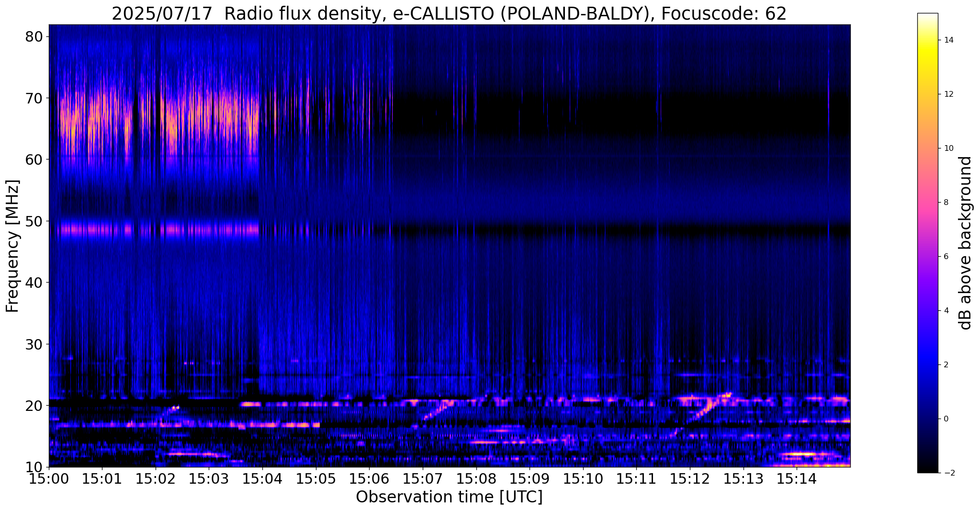The height and width of the screenshot is (511, 980).
Task: Click the bright 65–70 MHz burst near 15:01
Action: tap(96, 120)
